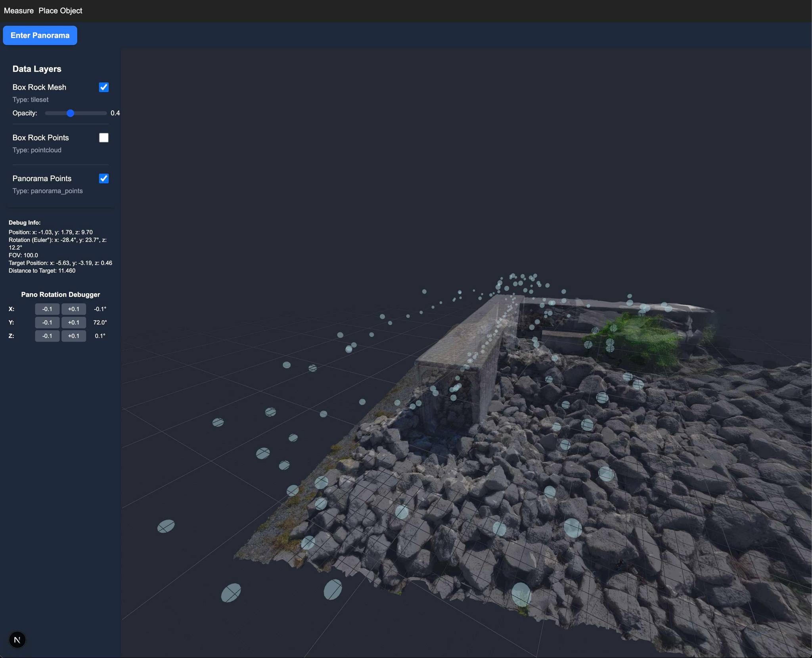Image resolution: width=812 pixels, height=658 pixels.
Task: Decrease pano Z rotation by 0.1
Action: (47, 336)
